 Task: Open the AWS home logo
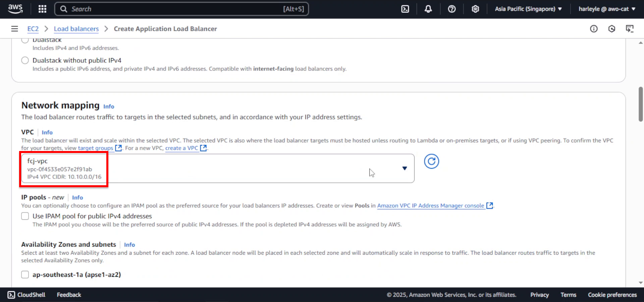tap(15, 9)
